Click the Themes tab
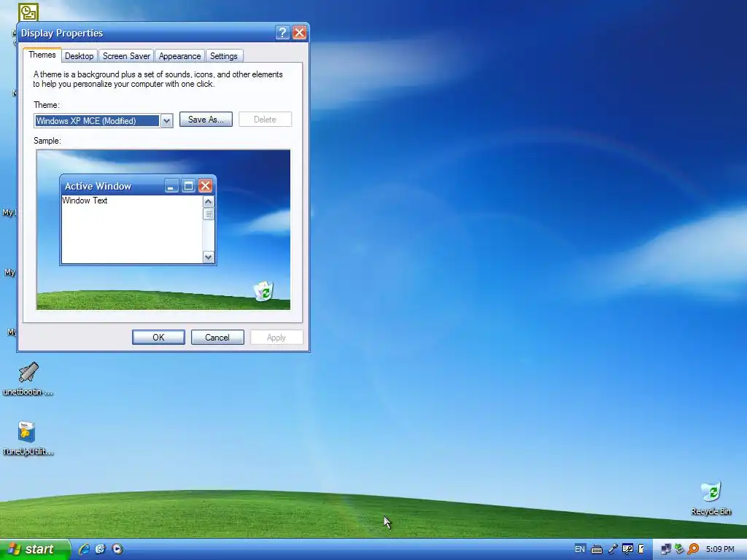747x560 pixels. (x=42, y=55)
